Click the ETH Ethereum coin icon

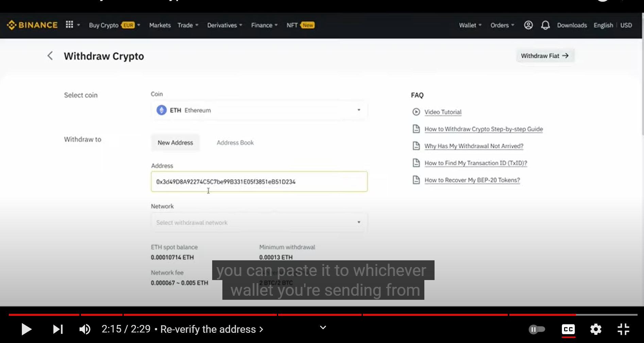coord(161,110)
